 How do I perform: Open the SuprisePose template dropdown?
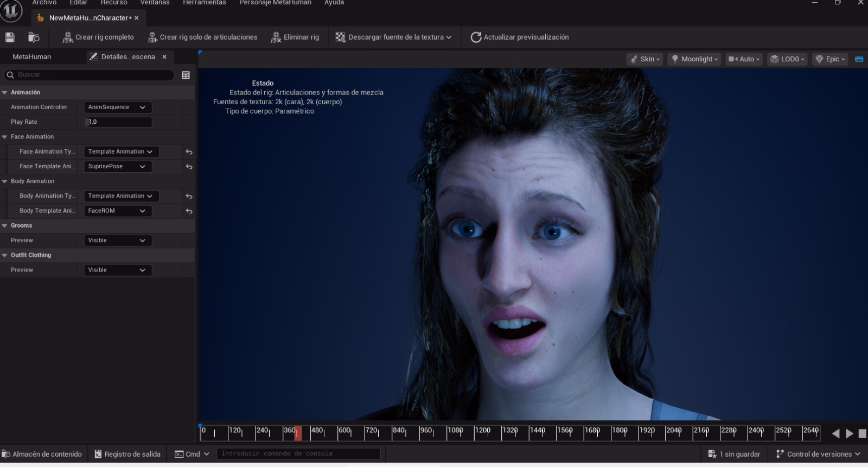click(117, 167)
